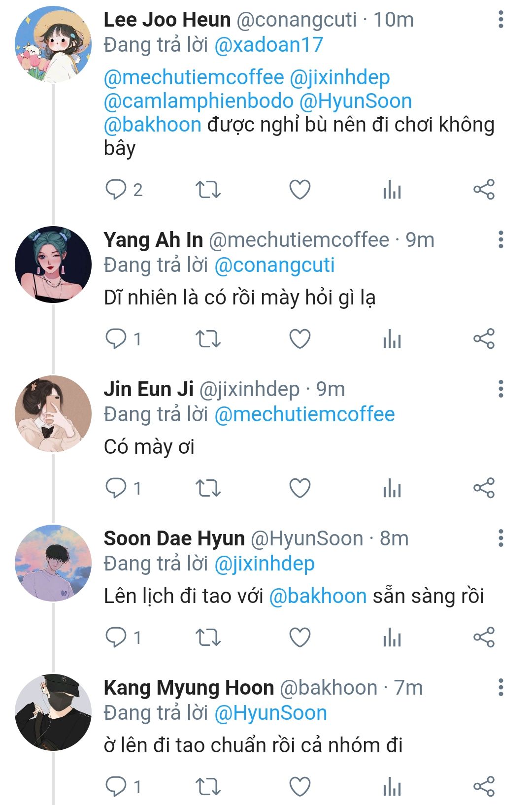Like Jin Eun Ji's tweet
This screenshot has height=805, width=532.
(x=299, y=488)
